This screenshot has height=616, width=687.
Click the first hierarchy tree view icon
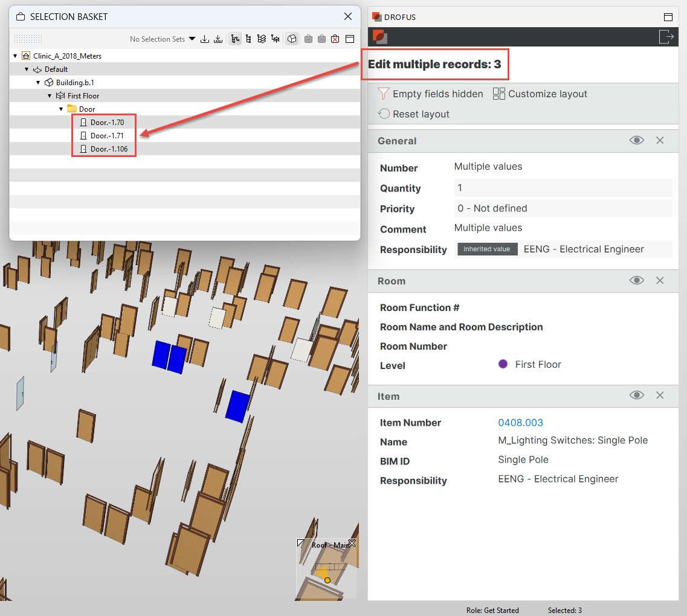point(235,39)
